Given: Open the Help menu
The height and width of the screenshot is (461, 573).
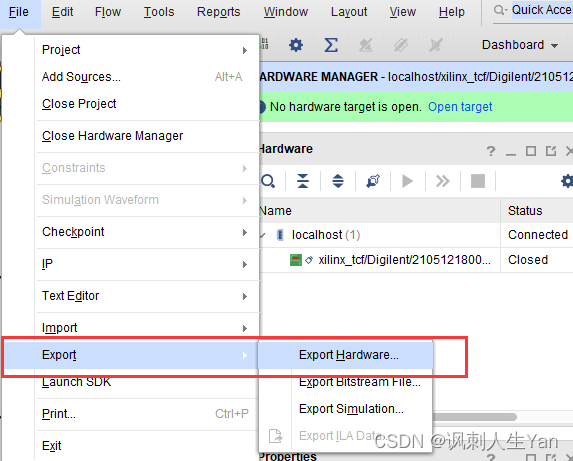Looking at the screenshot, I should (x=452, y=12).
